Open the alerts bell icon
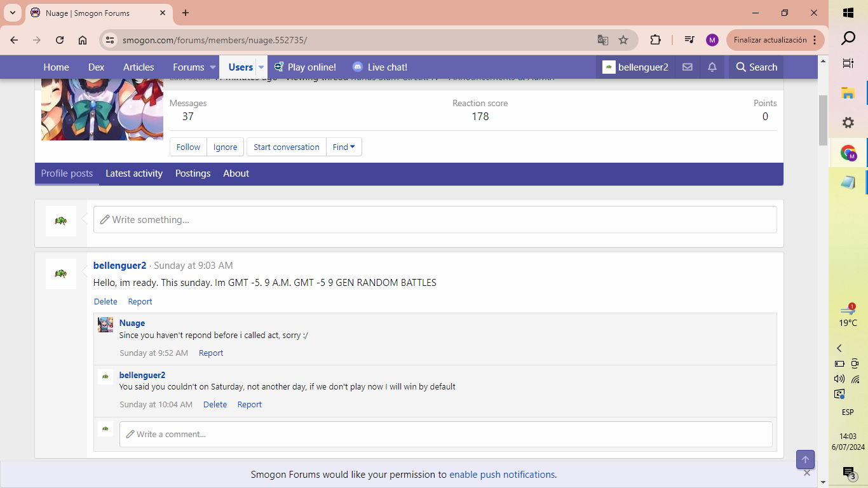The height and width of the screenshot is (488, 868). point(712,67)
